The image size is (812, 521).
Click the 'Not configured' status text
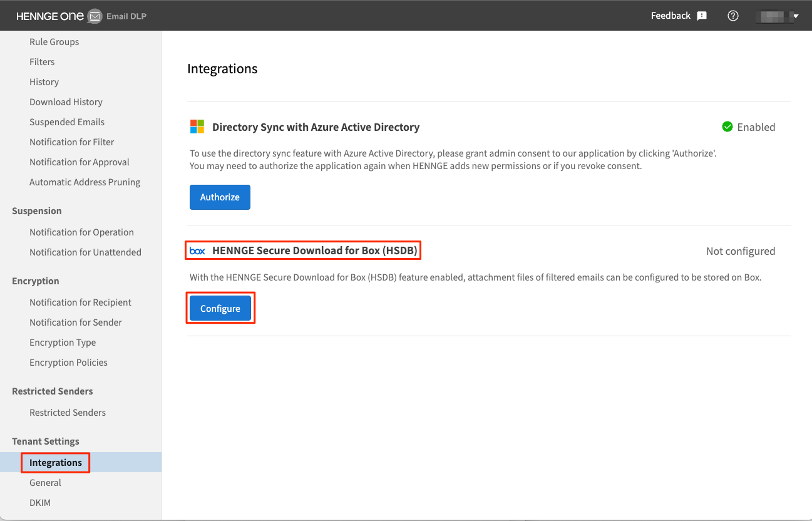click(741, 251)
